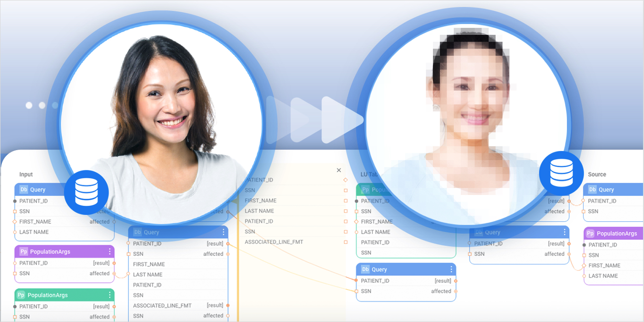Select the Source Query node header
644x322 pixels.
click(614, 190)
